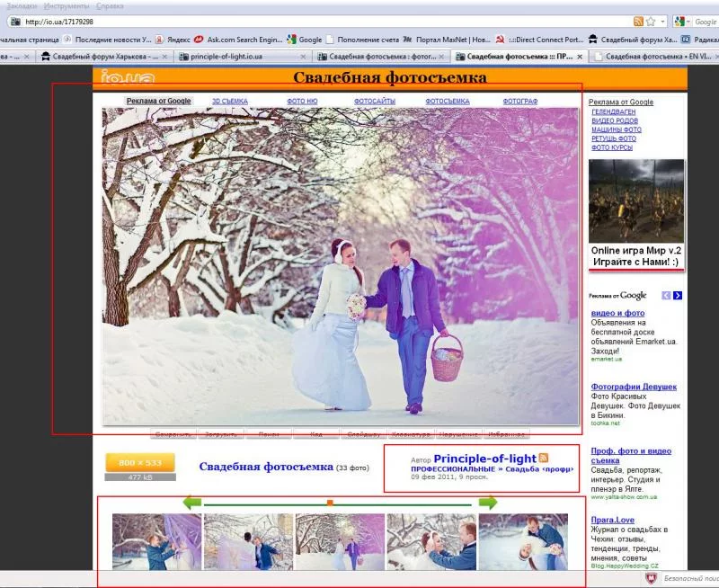Image resolution: width=719 pixels, height=588 pixels.
Task: Open the Прага.Love ad link
Action: pyautogui.click(x=612, y=520)
